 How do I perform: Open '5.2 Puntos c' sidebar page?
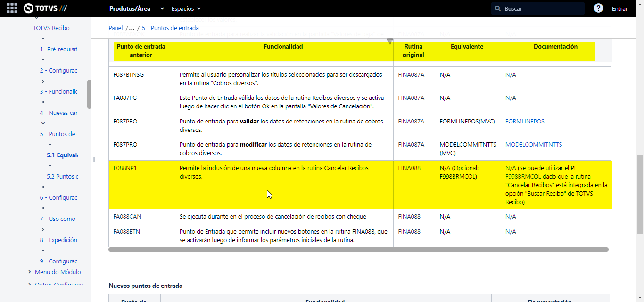(62, 177)
